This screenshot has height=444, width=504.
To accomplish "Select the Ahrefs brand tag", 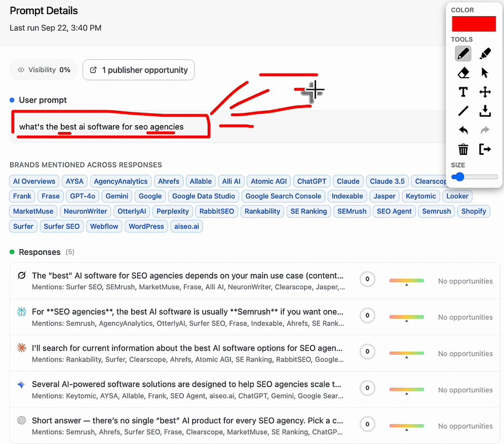I will 168,181.
